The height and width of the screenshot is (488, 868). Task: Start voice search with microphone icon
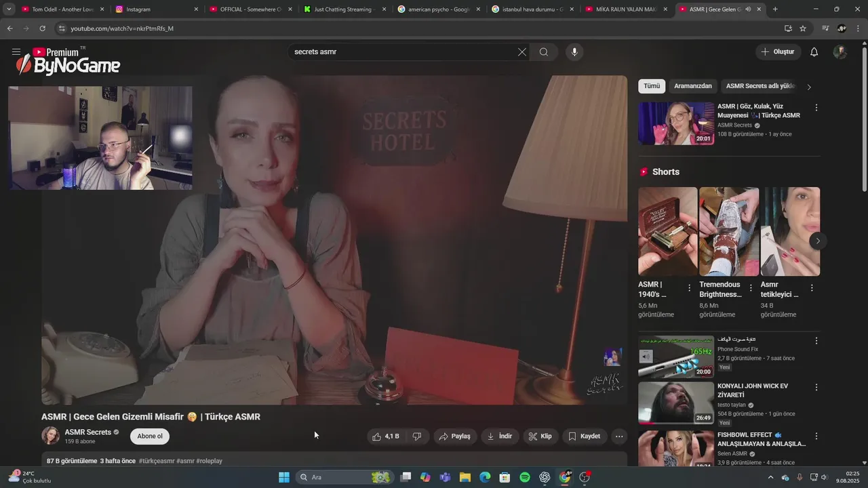[x=574, y=52]
